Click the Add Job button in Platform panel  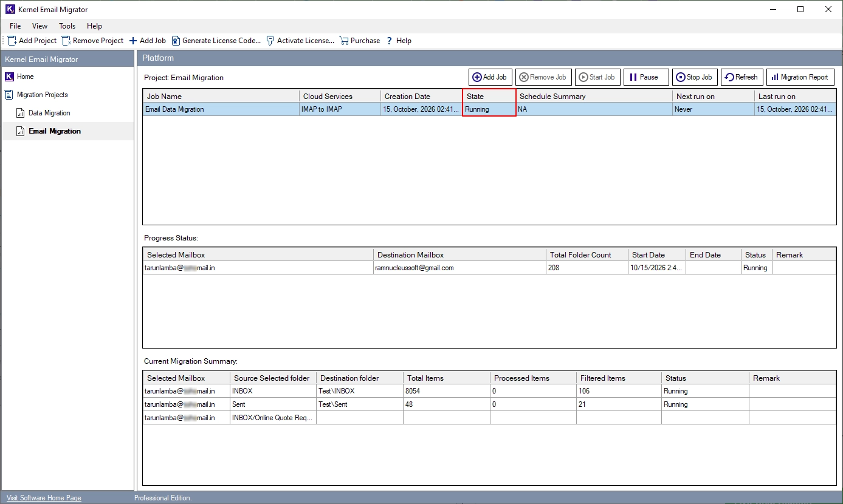coord(490,77)
